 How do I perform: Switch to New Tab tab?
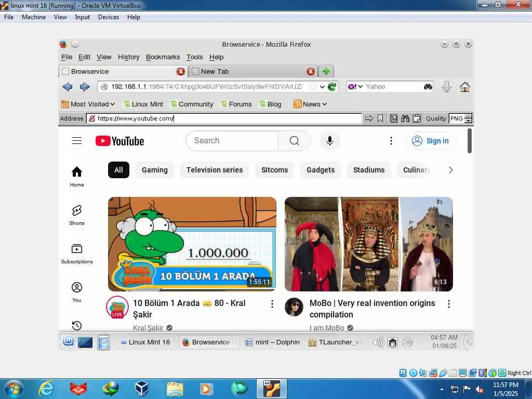253,71
